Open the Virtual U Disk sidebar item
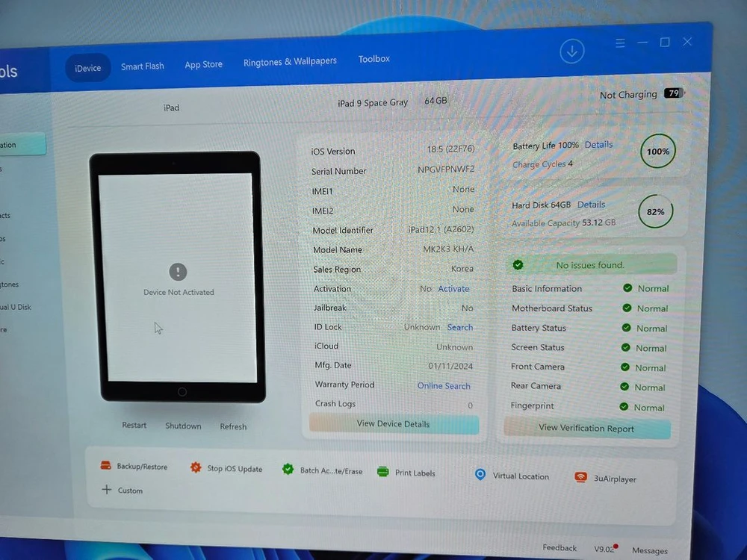Screen dimensions: 747x560 (15, 307)
